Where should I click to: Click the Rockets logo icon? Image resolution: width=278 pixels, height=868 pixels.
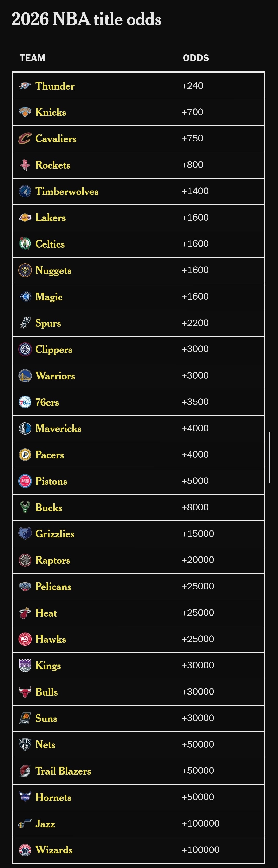pyautogui.click(x=25, y=165)
